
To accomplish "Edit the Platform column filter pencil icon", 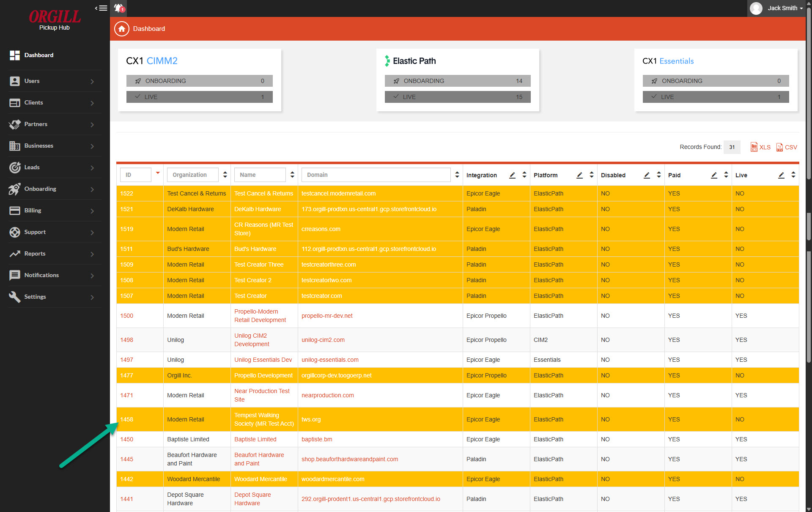I will (x=579, y=175).
